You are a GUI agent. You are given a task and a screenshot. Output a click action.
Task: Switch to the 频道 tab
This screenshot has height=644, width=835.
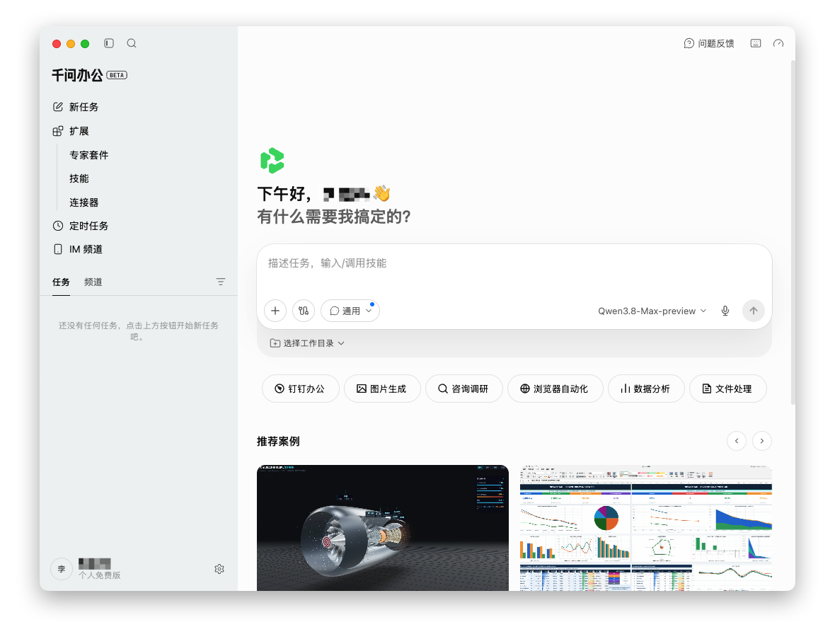(93, 282)
